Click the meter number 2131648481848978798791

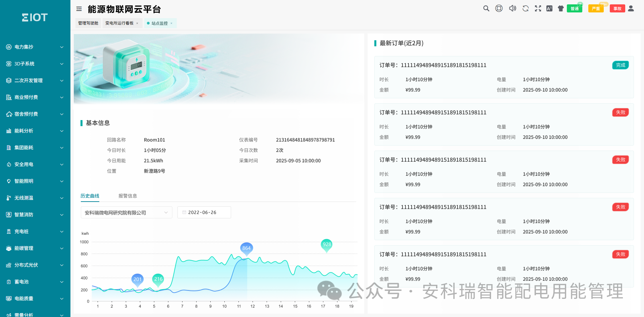pos(306,140)
